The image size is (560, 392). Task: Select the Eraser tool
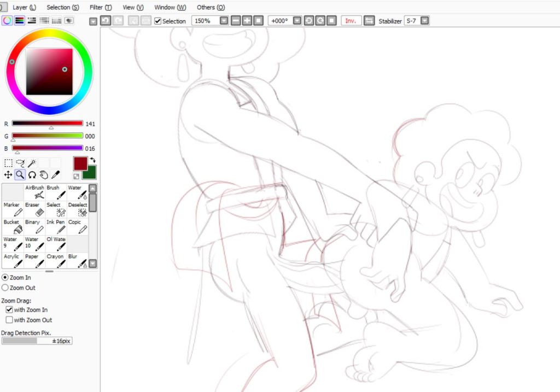tap(36, 209)
